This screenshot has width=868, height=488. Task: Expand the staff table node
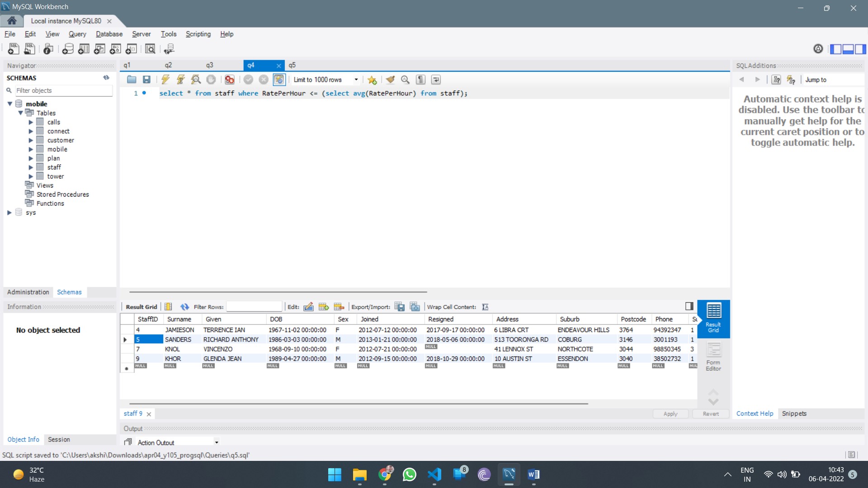point(31,167)
